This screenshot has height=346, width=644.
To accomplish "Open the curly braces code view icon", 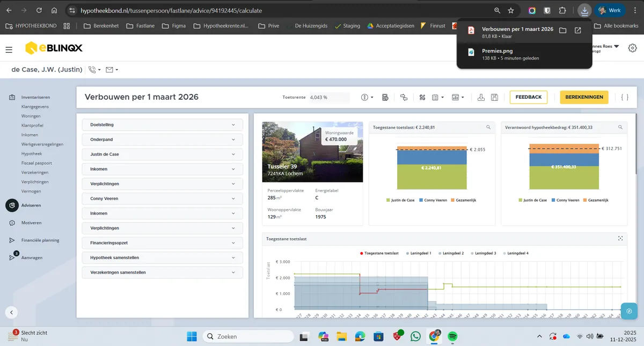I will click(x=624, y=97).
